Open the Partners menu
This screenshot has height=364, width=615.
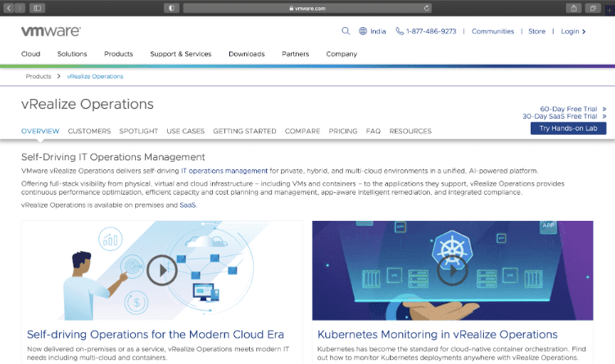tap(296, 54)
